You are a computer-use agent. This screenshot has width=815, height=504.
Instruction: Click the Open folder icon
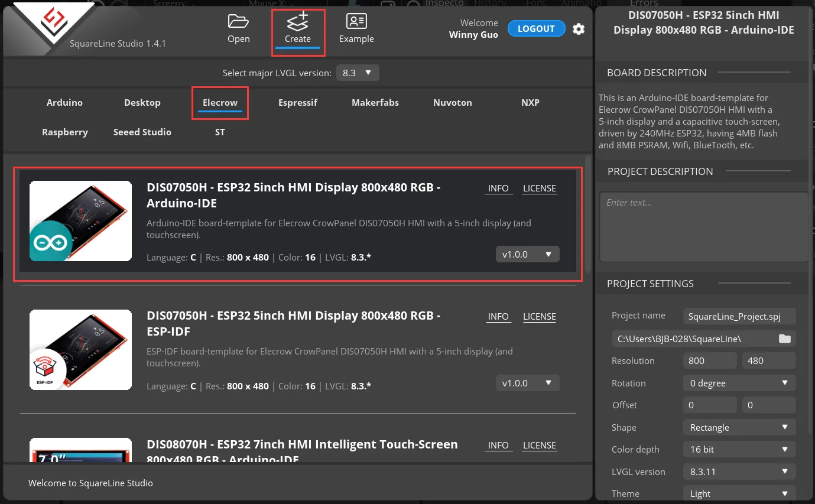coord(238,22)
